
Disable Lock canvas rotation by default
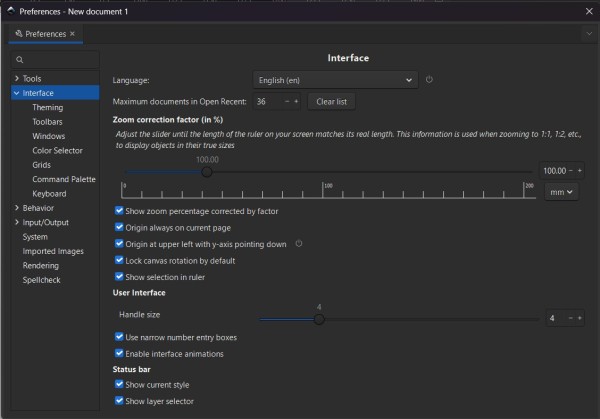119,260
